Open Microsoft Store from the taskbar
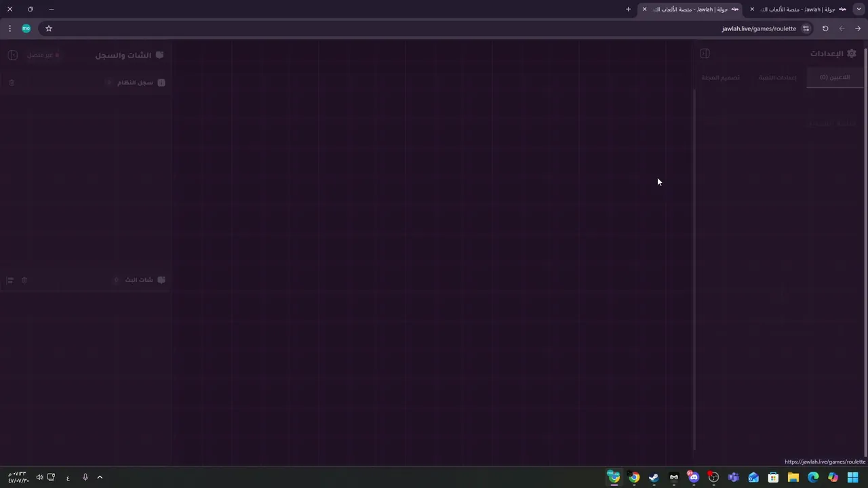The height and width of the screenshot is (488, 868). tap(773, 477)
